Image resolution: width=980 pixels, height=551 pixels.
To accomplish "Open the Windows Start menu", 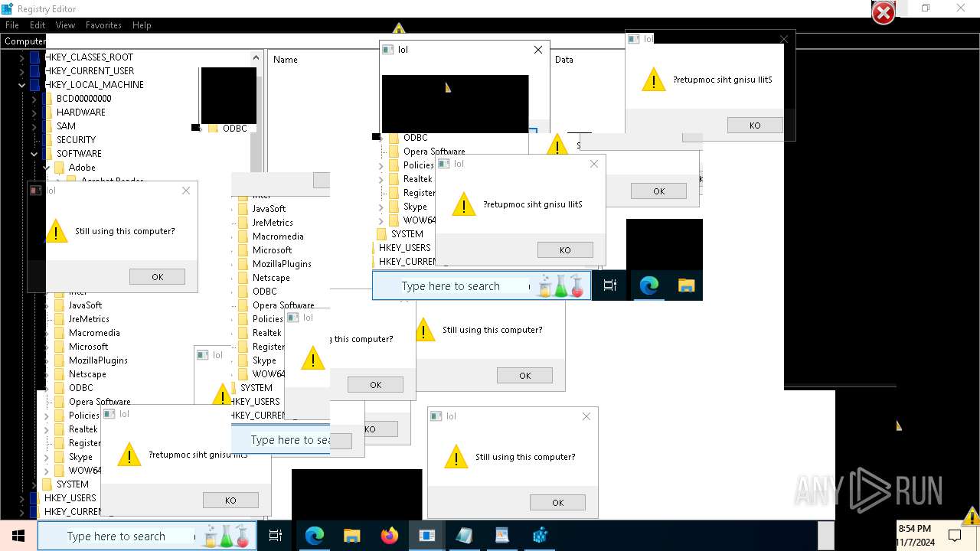I will 18,536.
